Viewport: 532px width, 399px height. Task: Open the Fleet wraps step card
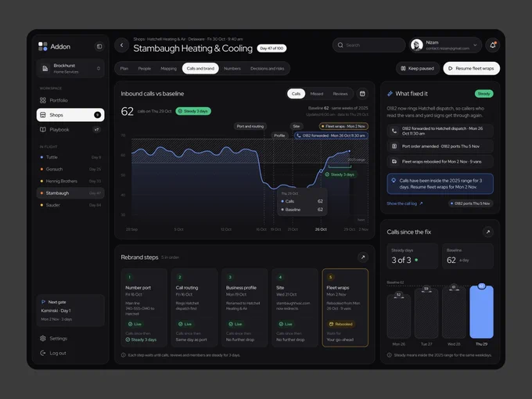[x=345, y=307]
